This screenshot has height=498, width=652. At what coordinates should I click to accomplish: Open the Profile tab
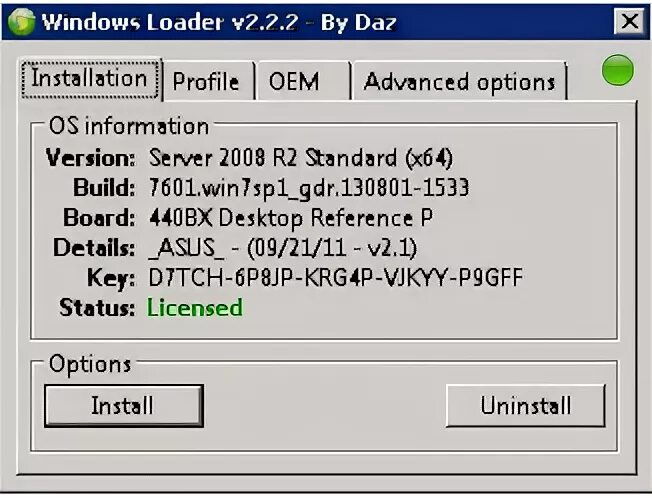209,81
